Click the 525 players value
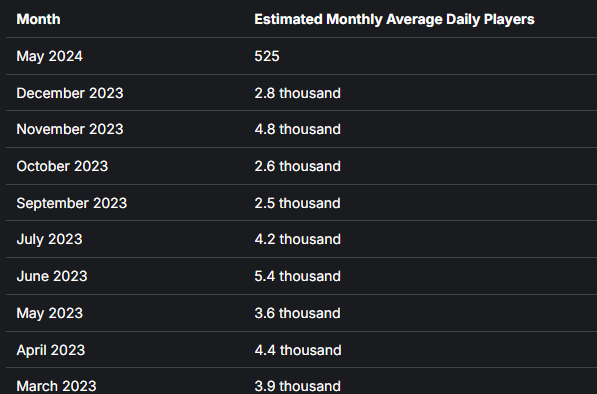 267,56
